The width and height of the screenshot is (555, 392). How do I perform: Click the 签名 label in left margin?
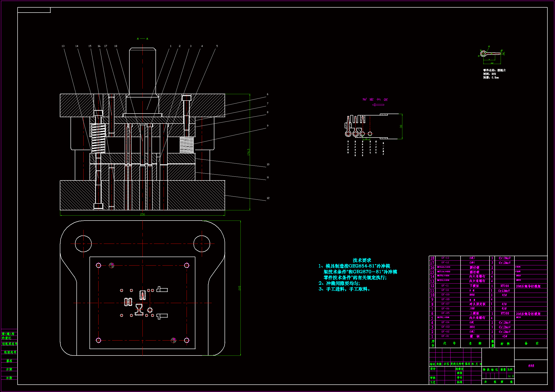pos(9,361)
